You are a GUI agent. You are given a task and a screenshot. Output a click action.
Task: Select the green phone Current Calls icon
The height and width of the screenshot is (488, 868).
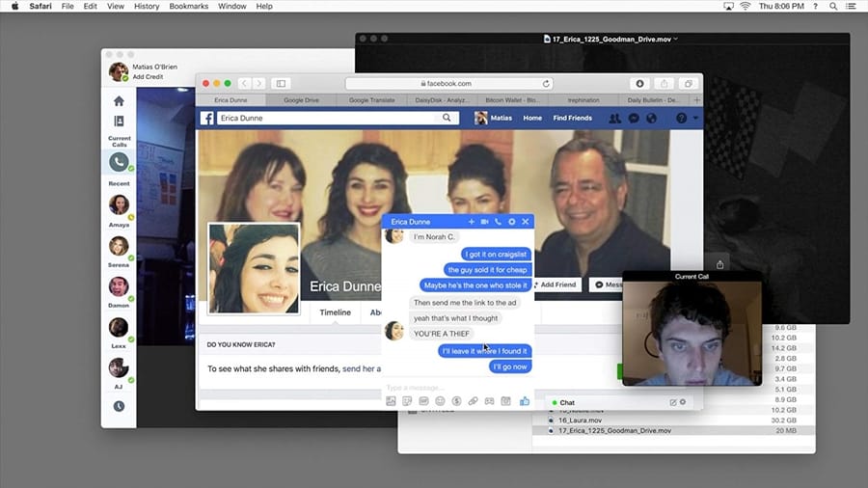coord(119,162)
